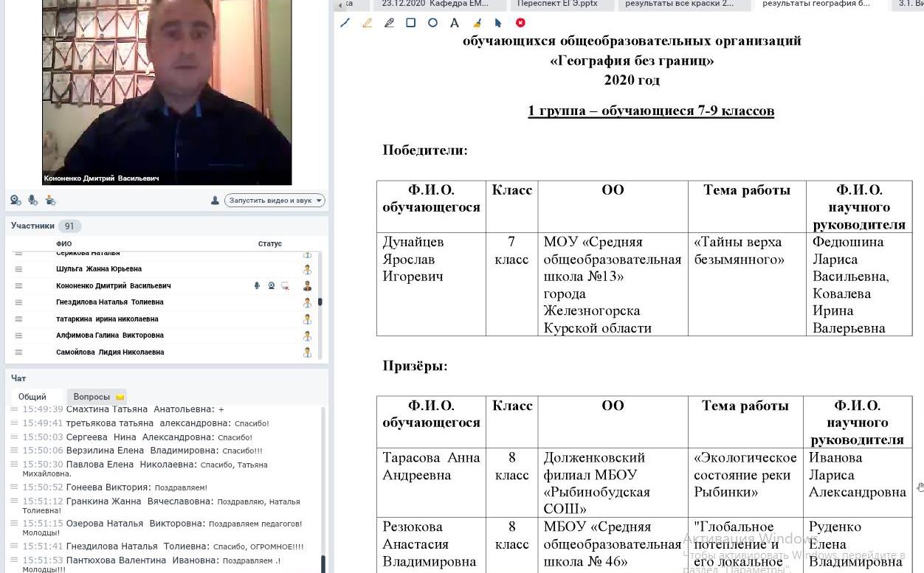Click the participants list scrollbar thumb
Viewport: 924px width, 573px height.
point(320,302)
